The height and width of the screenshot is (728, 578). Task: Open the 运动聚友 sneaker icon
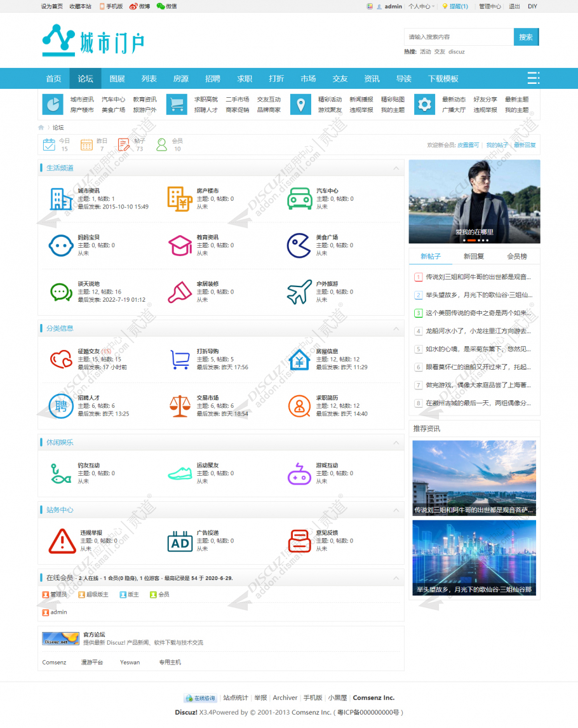pyautogui.click(x=180, y=473)
